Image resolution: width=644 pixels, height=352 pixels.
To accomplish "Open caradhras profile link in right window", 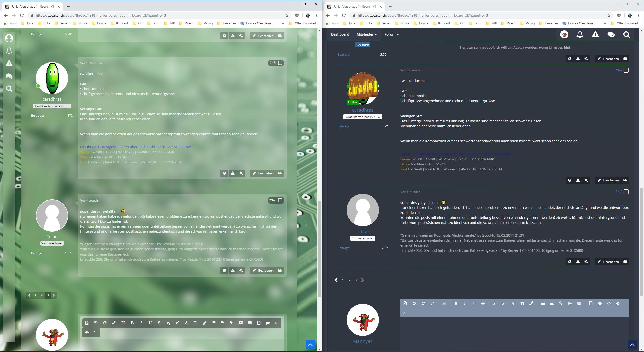I will [x=363, y=110].
